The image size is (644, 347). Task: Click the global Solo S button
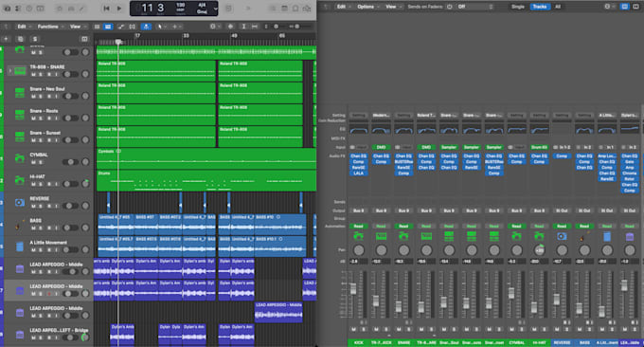[x=35, y=39]
